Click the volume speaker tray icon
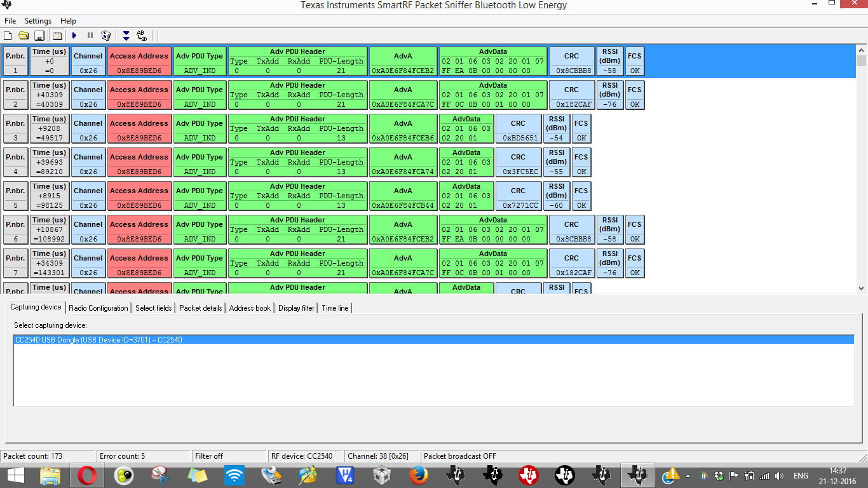The height and width of the screenshot is (488, 868). click(x=780, y=476)
